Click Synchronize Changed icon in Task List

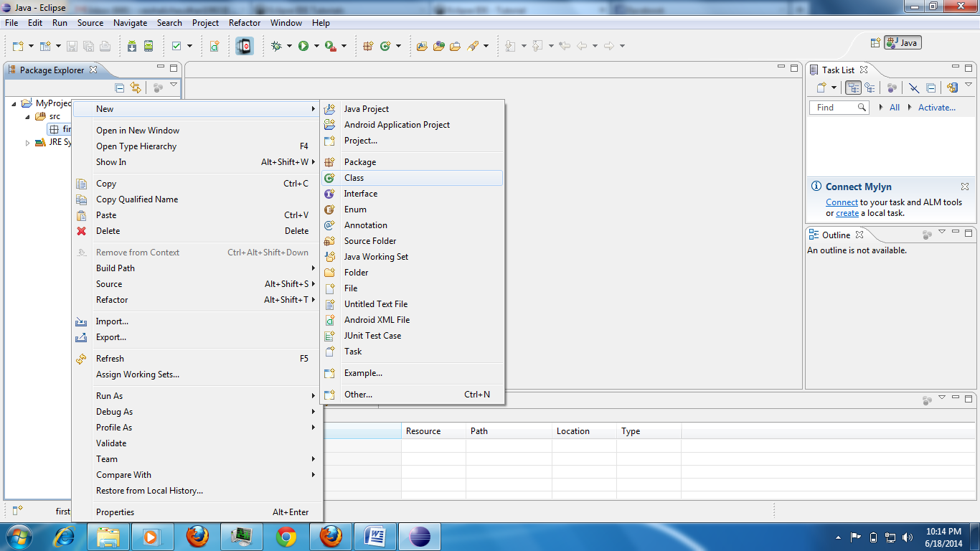[952, 88]
